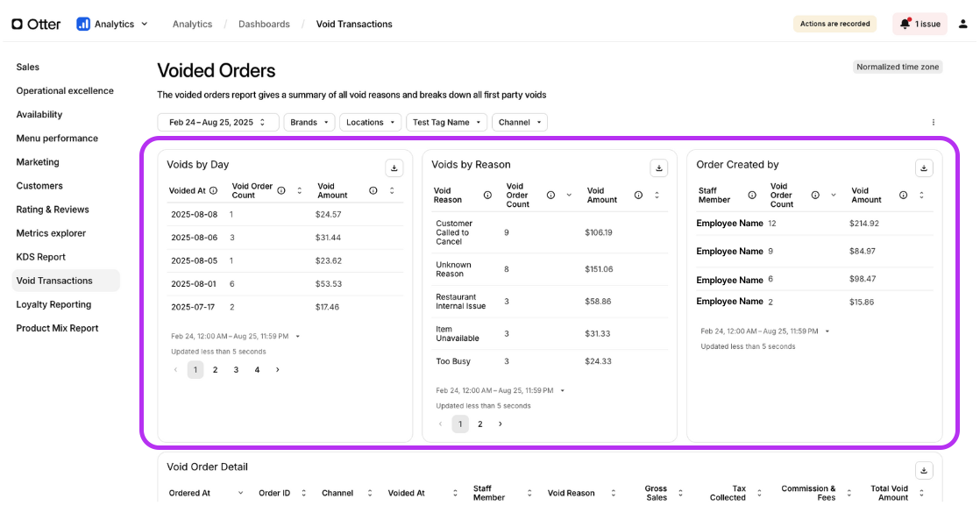Download the Order Created by table
Screen dimensions: 980x520
924,167
